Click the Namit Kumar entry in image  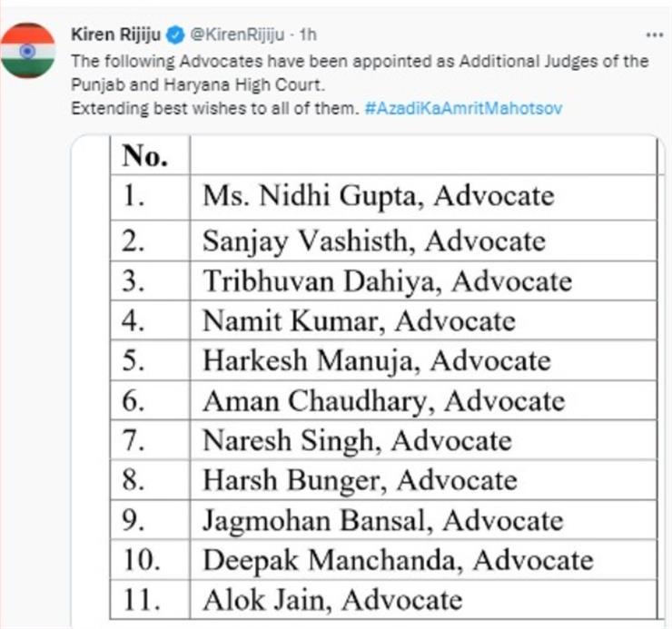click(359, 321)
